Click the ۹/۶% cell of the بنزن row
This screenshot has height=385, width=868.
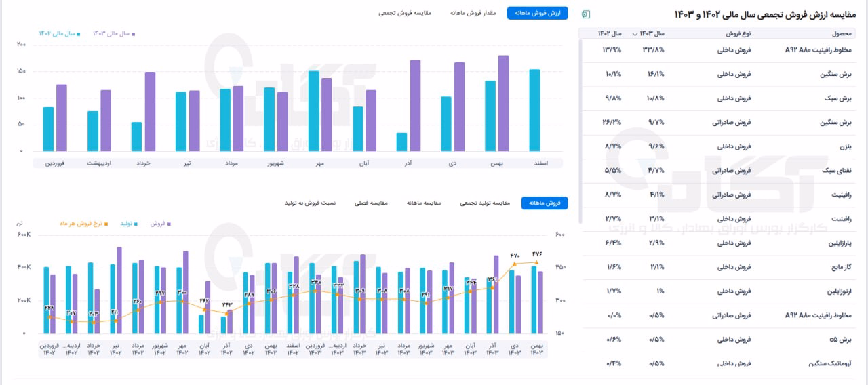(658, 146)
